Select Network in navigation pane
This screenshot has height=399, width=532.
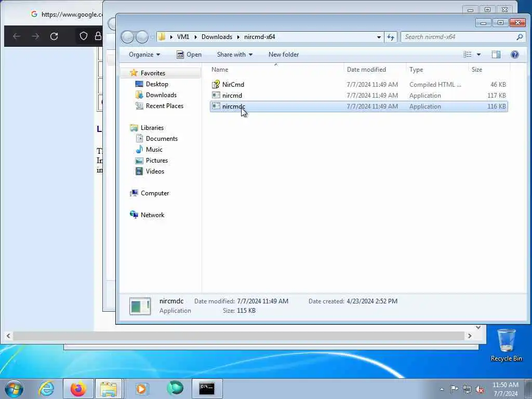(152, 215)
